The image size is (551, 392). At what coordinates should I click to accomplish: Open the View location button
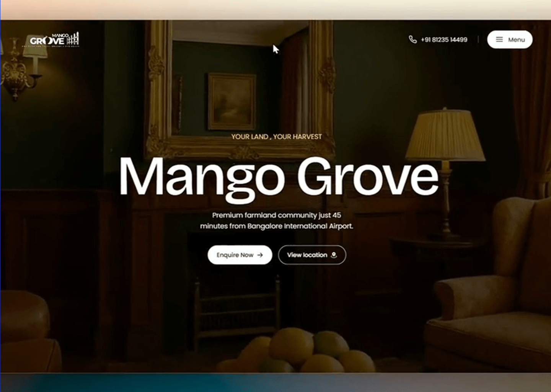pyautogui.click(x=312, y=255)
